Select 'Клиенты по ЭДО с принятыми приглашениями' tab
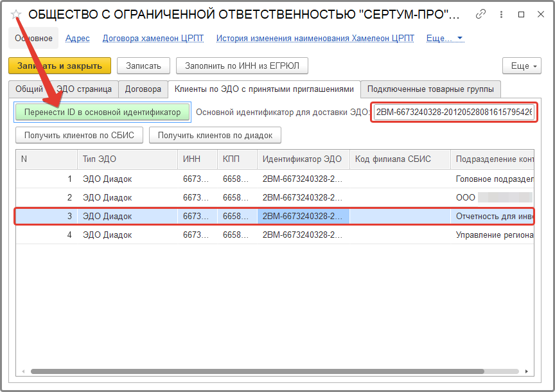The width and height of the screenshot is (555, 392). click(x=264, y=89)
